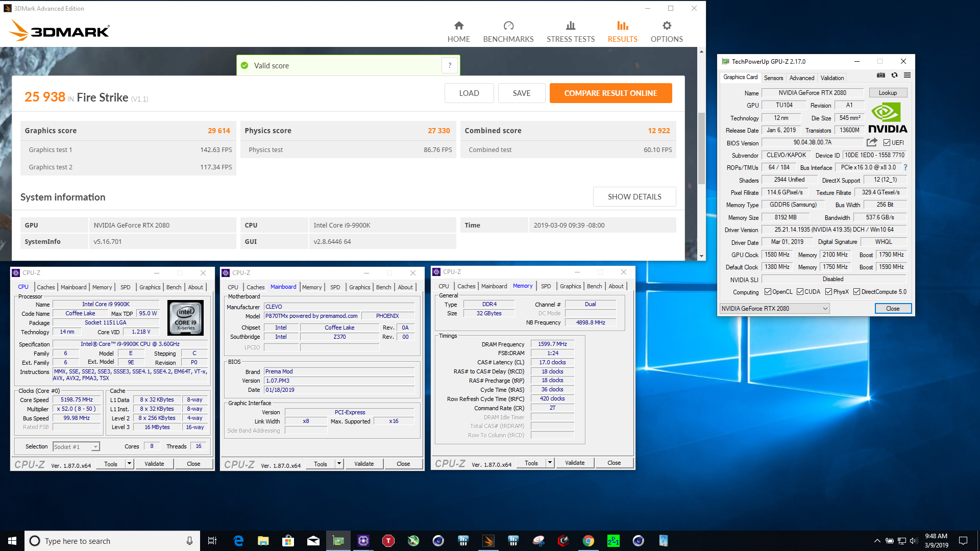Open the OPTIONS gear in 3DMark
This screenshot has height=551, width=980.
[x=667, y=32]
